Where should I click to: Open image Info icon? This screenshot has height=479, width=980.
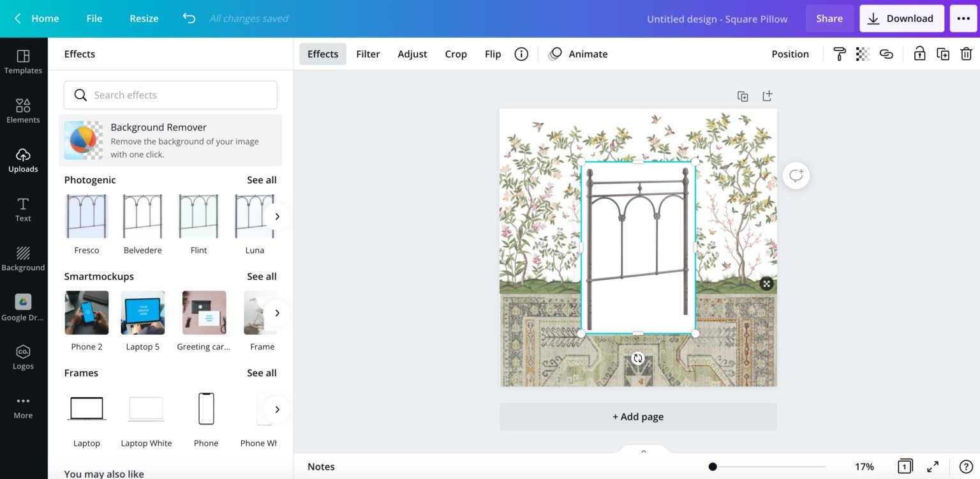[521, 54]
